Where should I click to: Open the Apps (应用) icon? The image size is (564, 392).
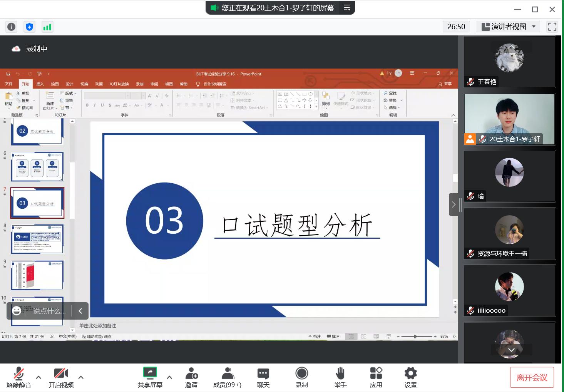point(376,377)
